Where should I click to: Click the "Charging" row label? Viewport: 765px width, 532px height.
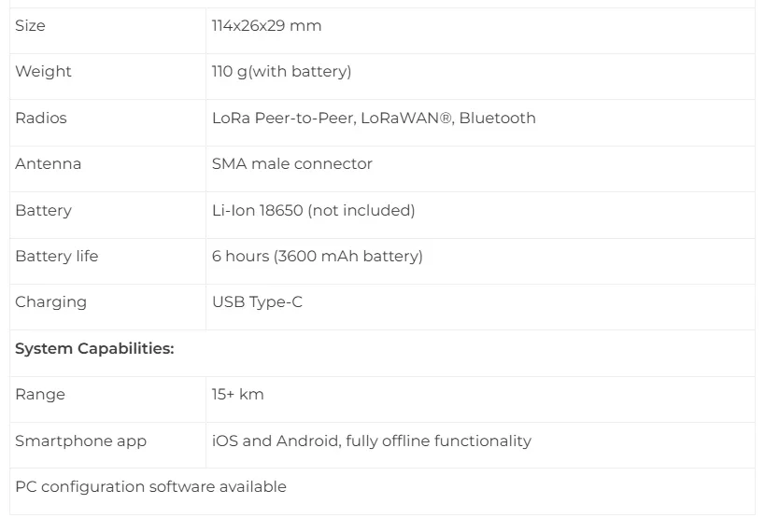coord(50,302)
